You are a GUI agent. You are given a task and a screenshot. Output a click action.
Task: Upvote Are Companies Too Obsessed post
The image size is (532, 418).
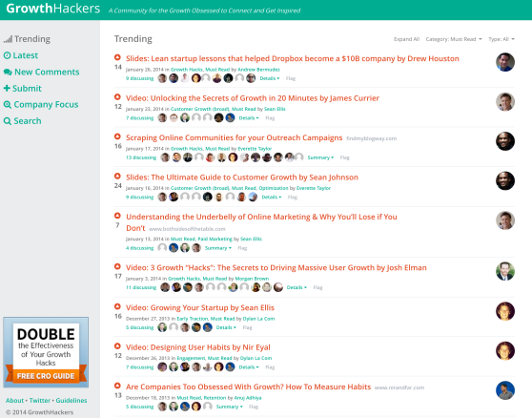coord(117,386)
